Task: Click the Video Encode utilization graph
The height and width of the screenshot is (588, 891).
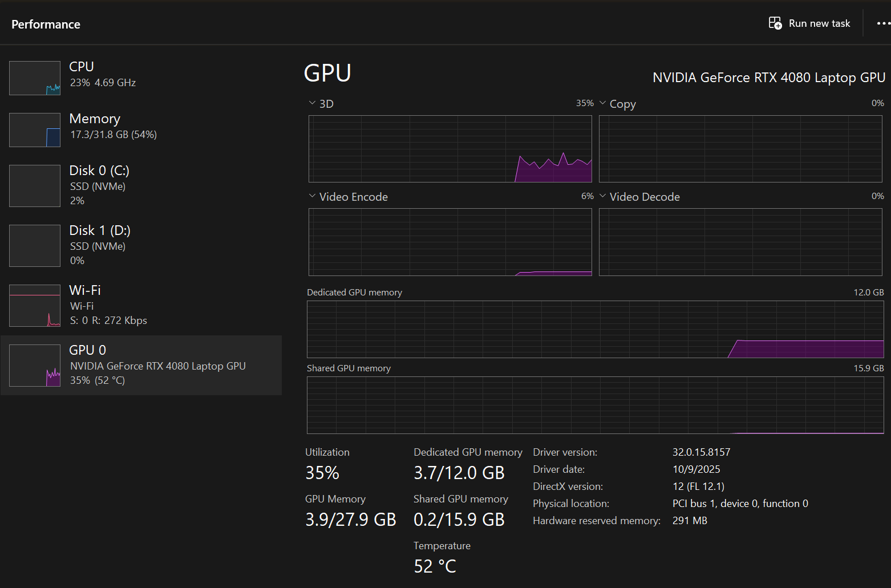Action: (x=450, y=242)
